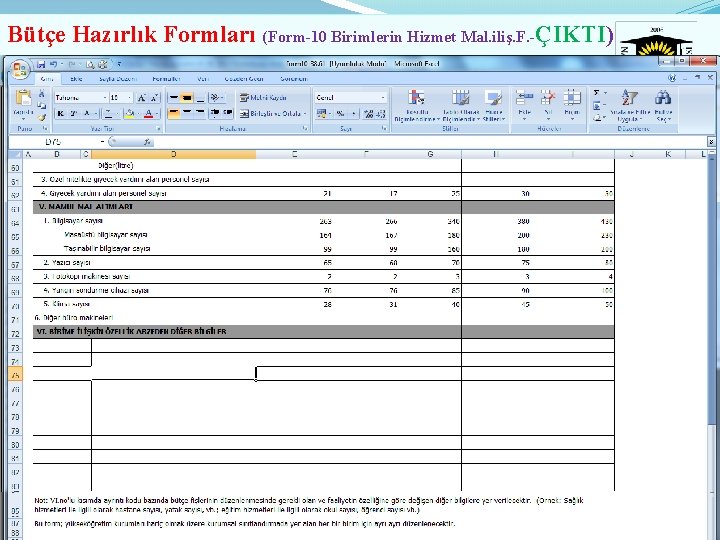Click the Increase Decimal icon

pos(368,113)
